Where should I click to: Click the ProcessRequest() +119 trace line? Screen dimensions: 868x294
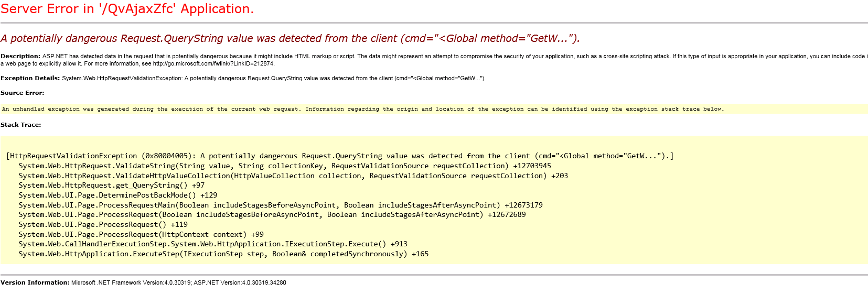[103, 224]
